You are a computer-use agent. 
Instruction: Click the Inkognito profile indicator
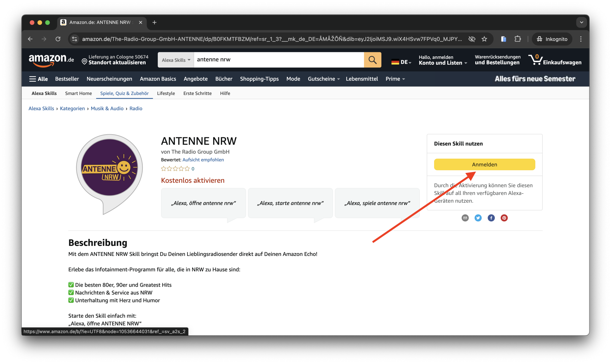tap(552, 39)
